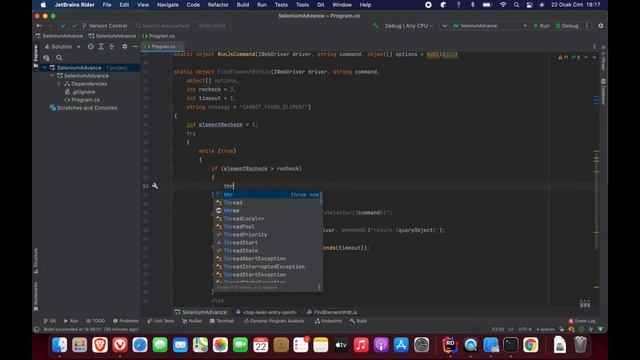The image size is (640, 360).
Task: Click the warnings count inspection indicator
Action: 563,57
